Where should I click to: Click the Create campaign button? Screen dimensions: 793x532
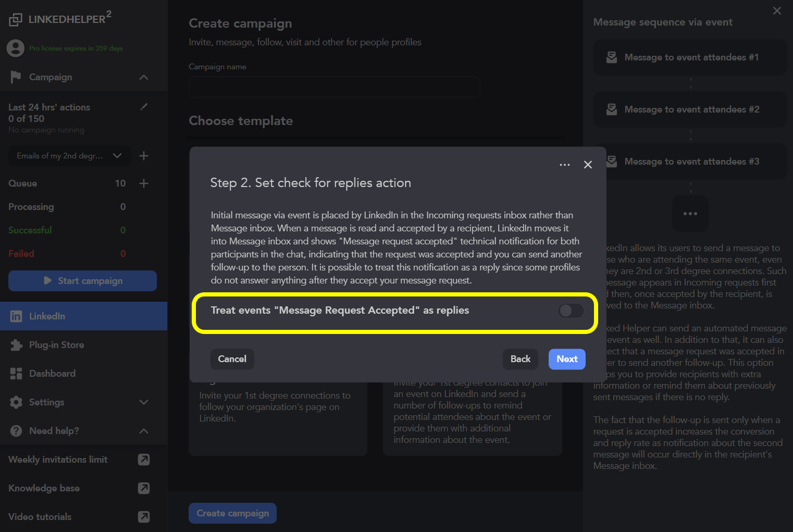coord(232,513)
